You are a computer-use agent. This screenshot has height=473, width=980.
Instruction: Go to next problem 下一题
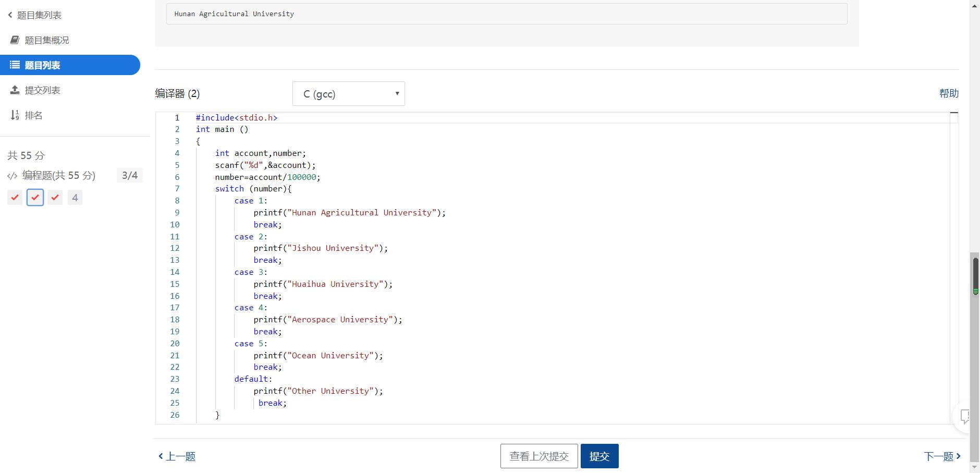point(942,456)
